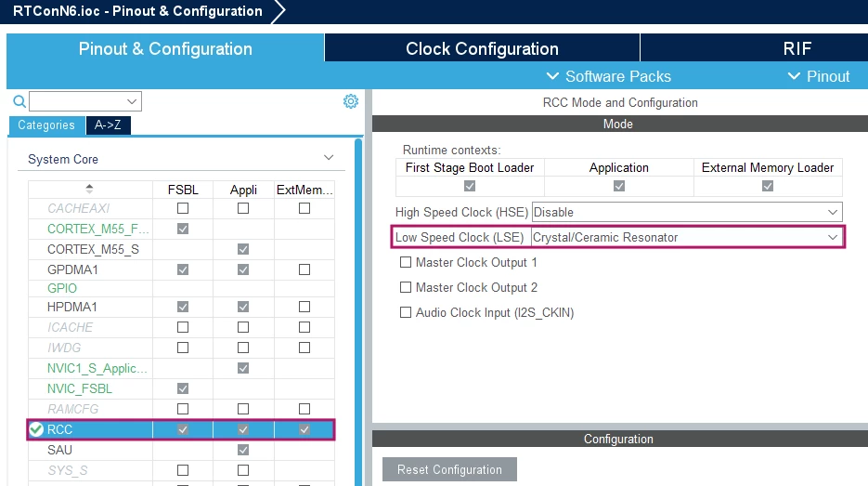Check CACHEAXI Appli checkbox

coord(243,208)
